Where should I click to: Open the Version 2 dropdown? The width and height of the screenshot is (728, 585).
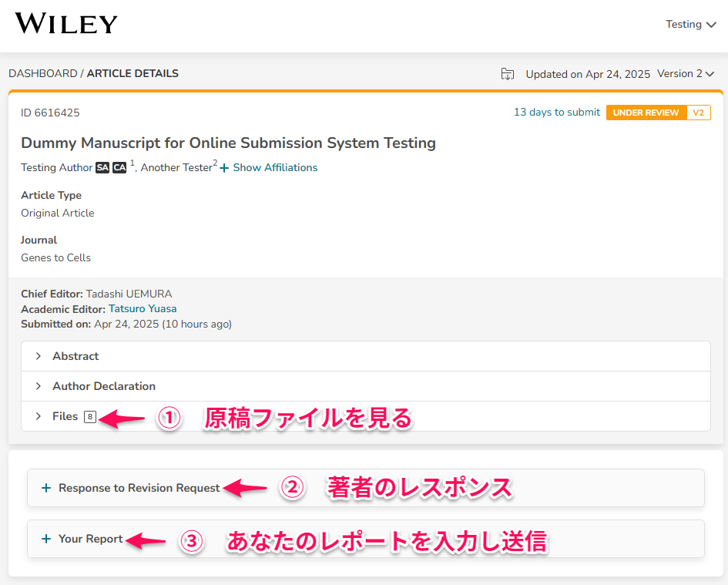(x=686, y=74)
